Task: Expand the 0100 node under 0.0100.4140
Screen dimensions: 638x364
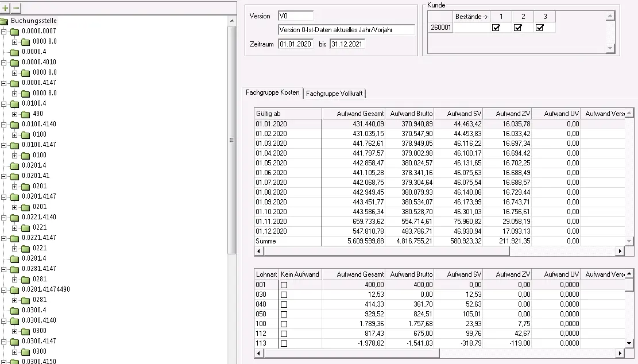Action: [16, 134]
